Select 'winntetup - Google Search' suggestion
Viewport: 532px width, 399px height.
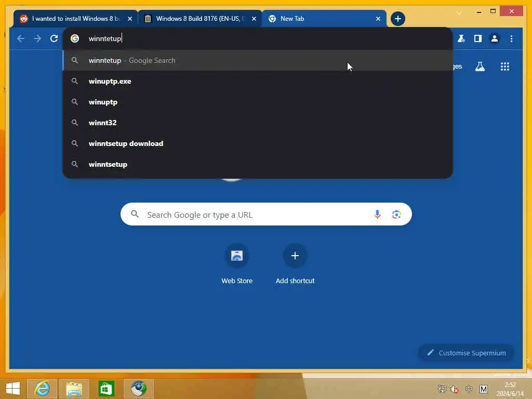point(258,60)
